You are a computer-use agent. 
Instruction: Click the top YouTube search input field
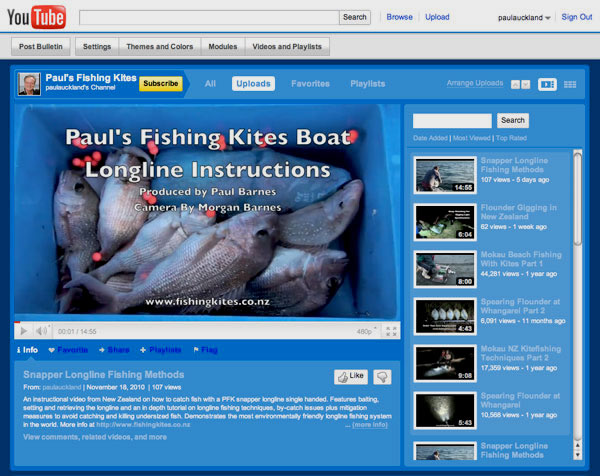[209, 18]
